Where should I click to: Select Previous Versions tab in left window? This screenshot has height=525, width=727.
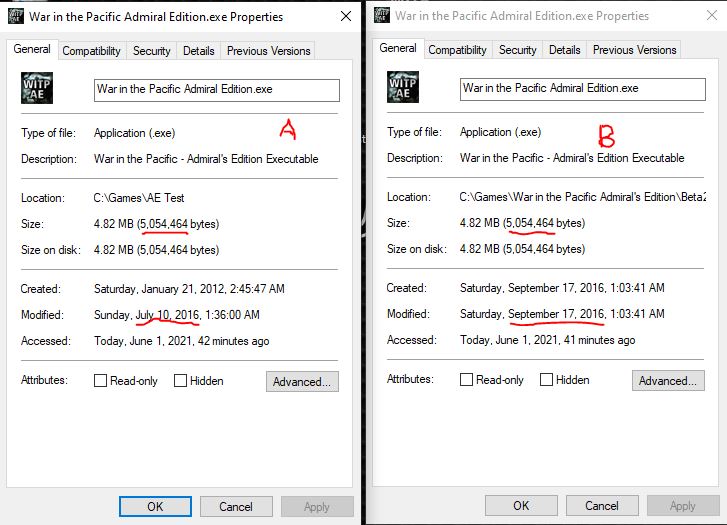coord(268,51)
